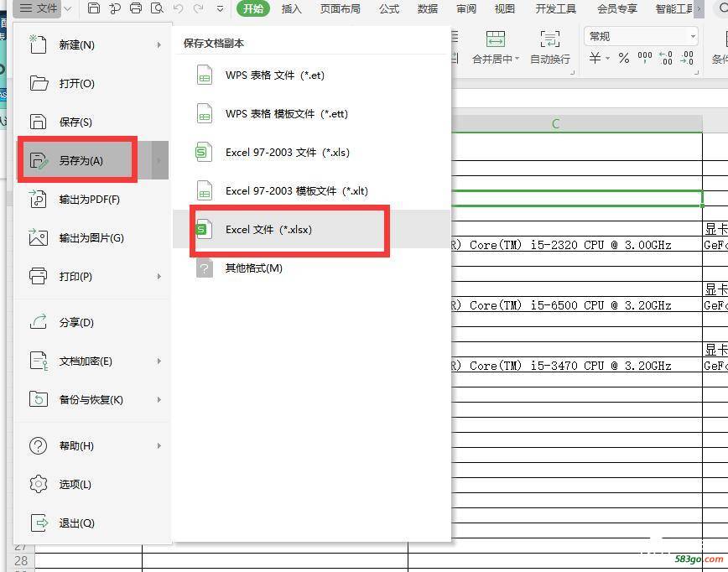The width and height of the screenshot is (728, 572).
Task: Choose 打开(O) in the file menu
Action: (93, 84)
